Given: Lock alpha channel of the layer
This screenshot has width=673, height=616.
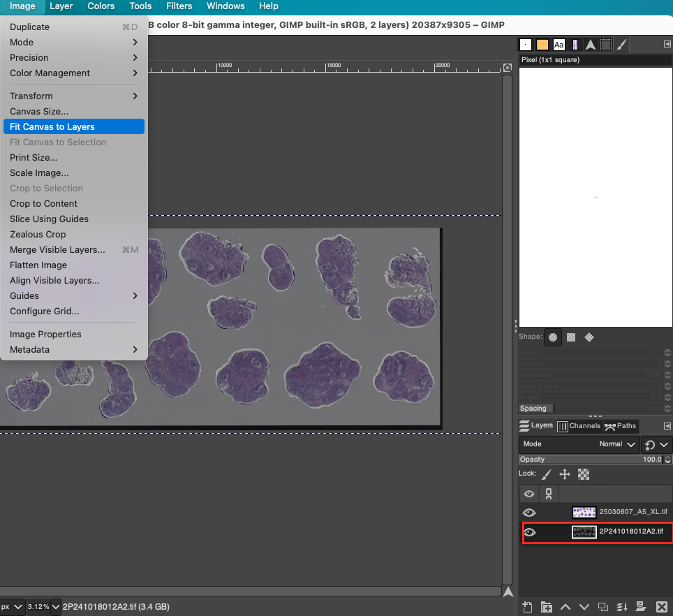Looking at the screenshot, I should (x=584, y=474).
